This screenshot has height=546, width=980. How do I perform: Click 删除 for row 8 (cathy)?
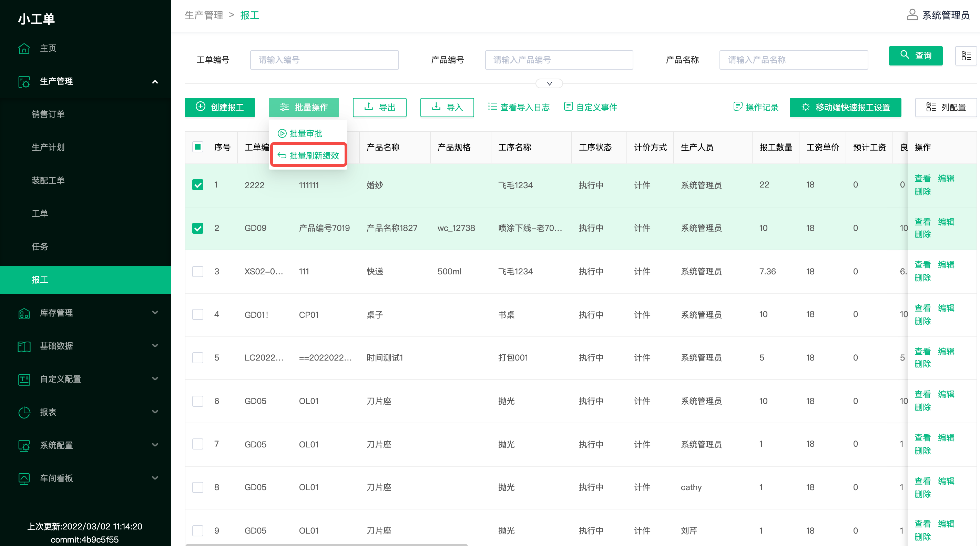[x=922, y=494]
